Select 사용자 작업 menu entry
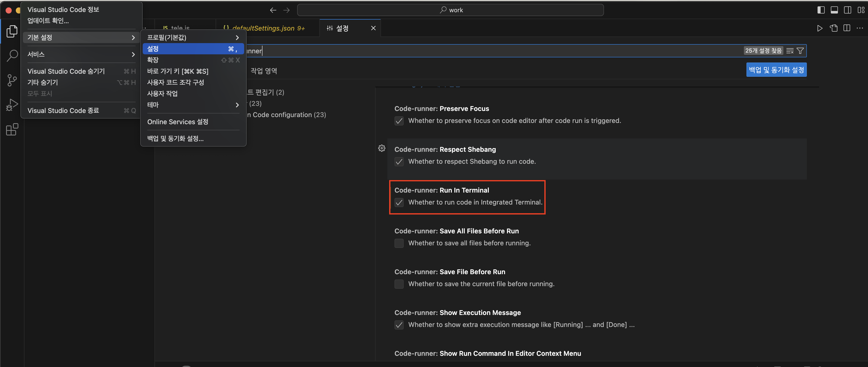The width and height of the screenshot is (868, 367). point(193,93)
